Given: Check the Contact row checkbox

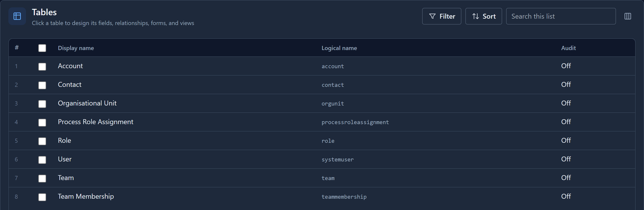Looking at the screenshot, I should point(42,85).
